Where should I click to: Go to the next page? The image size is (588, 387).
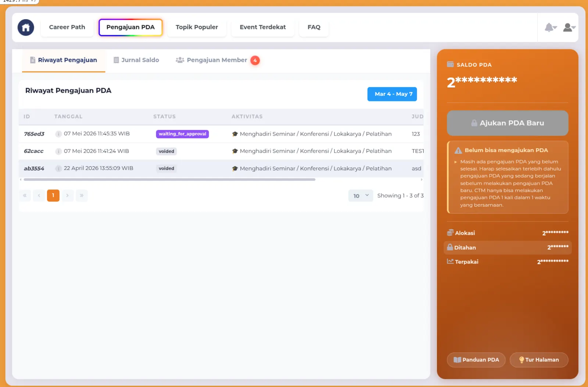coord(67,195)
